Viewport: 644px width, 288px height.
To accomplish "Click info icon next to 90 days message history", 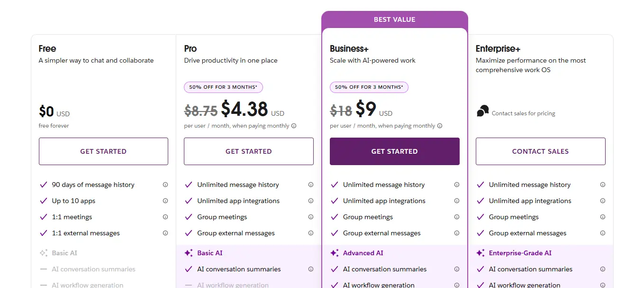I will click(x=165, y=185).
